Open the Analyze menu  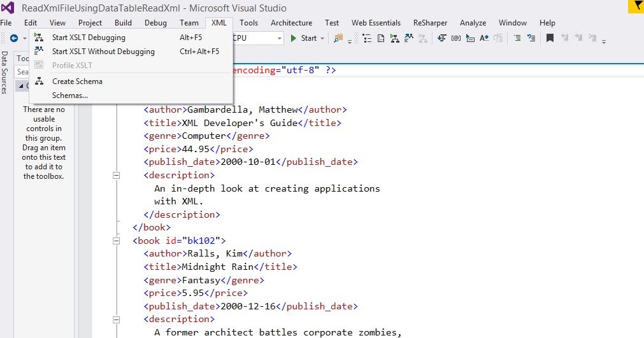(473, 23)
